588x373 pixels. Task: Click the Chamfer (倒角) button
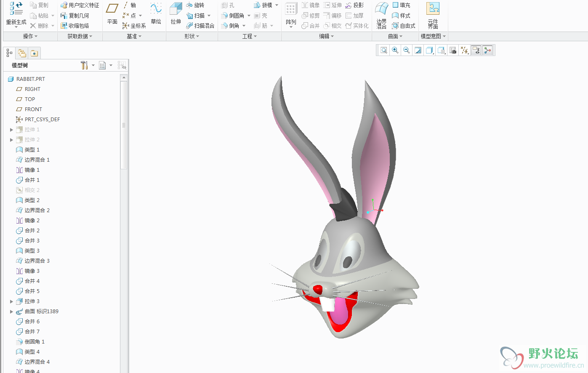click(230, 26)
